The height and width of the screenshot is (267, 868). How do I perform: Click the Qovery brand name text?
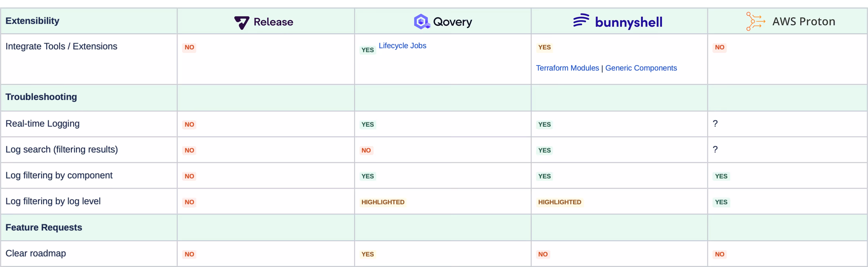point(453,22)
